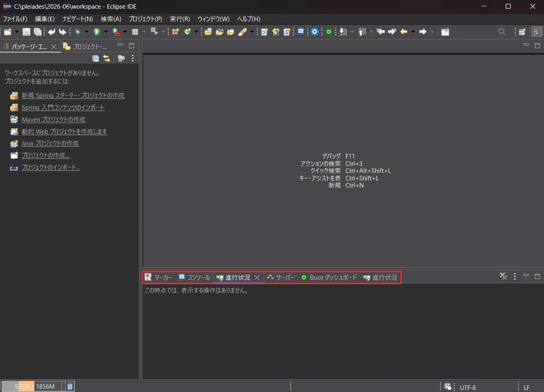Collapse all in Package Explorer
The image size is (544, 392).
point(95,59)
